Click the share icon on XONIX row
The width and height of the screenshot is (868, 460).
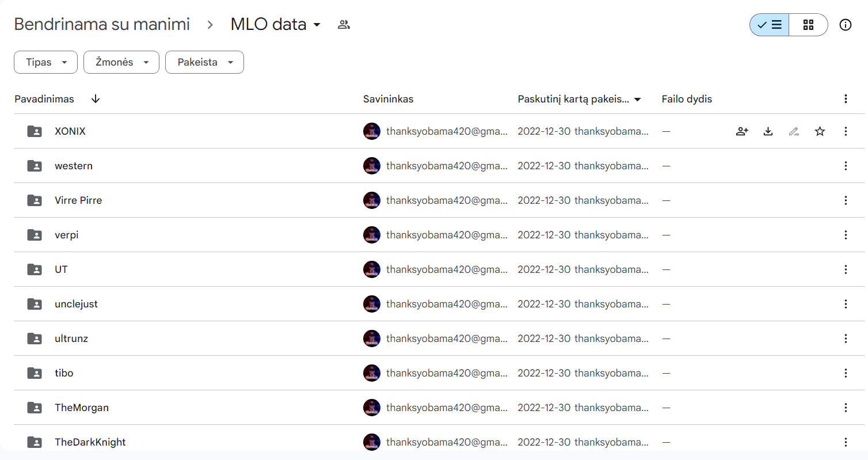(742, 131)
